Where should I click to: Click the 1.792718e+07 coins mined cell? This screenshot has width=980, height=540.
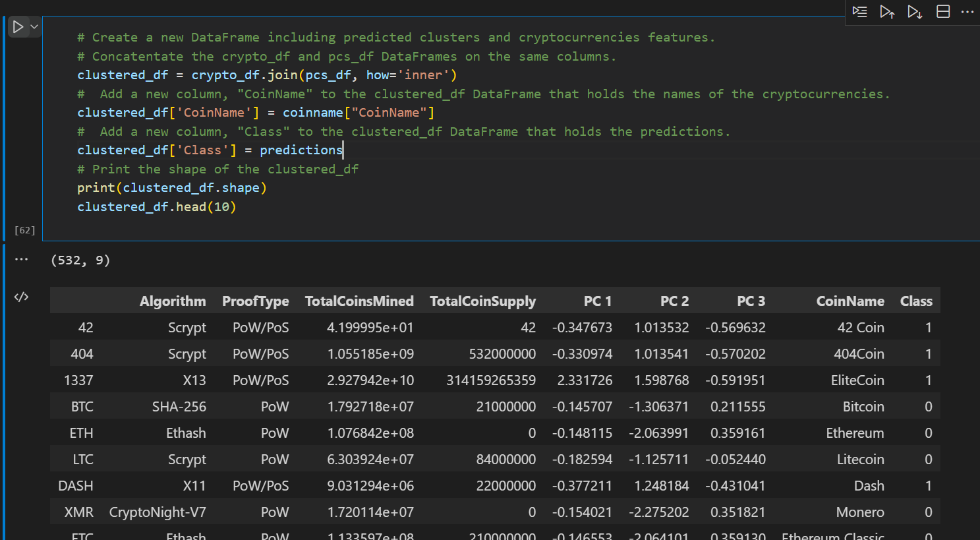(x=370, y=407)
